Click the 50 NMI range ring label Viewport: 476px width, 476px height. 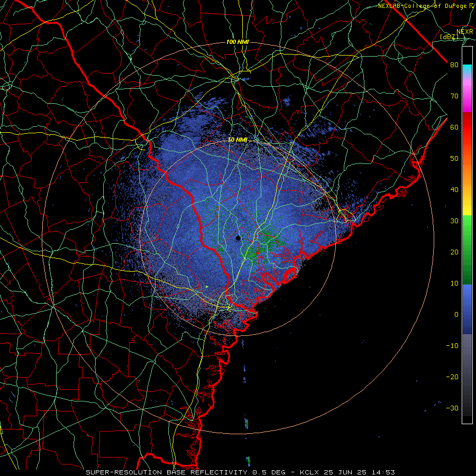pyautogui.click(x=237, y=140)
